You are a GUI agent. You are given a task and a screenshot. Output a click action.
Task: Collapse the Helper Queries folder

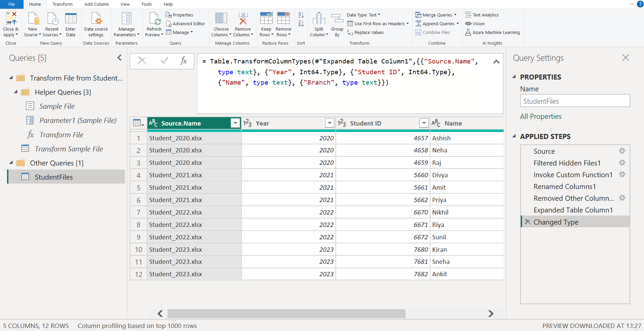click(15, 92)
